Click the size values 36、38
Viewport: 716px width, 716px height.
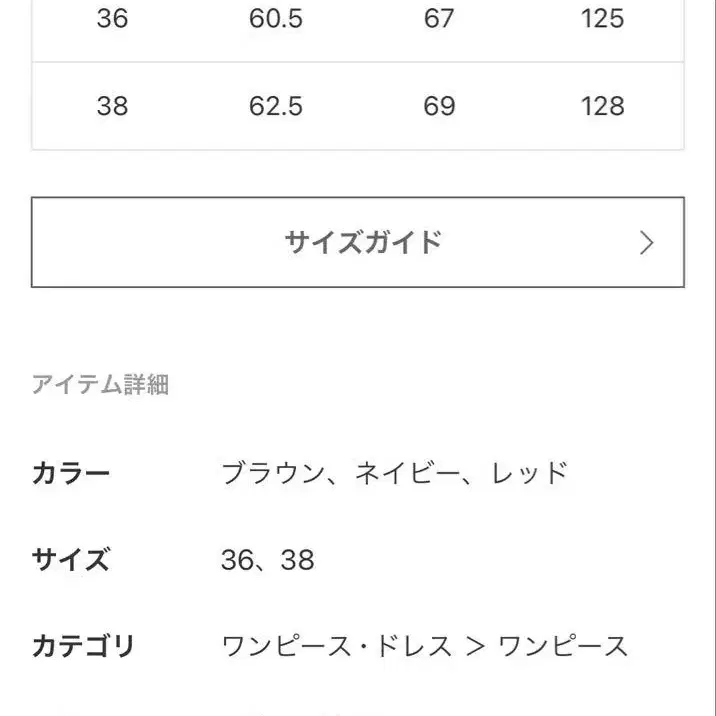pyautogui.click(x=268, y=560)
